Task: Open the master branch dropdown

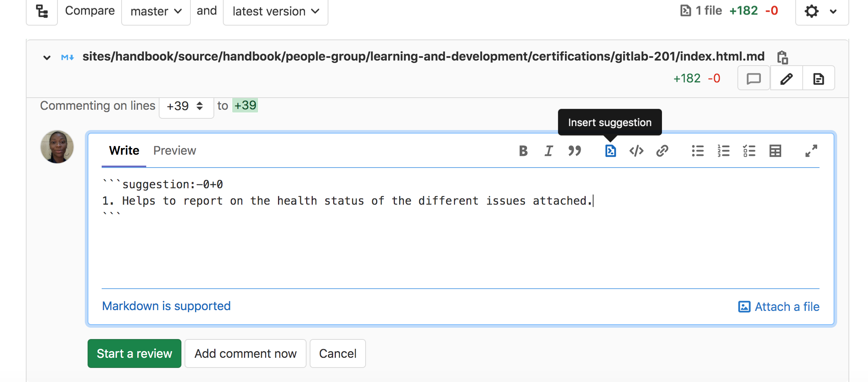Action: (x=156, y=12)
